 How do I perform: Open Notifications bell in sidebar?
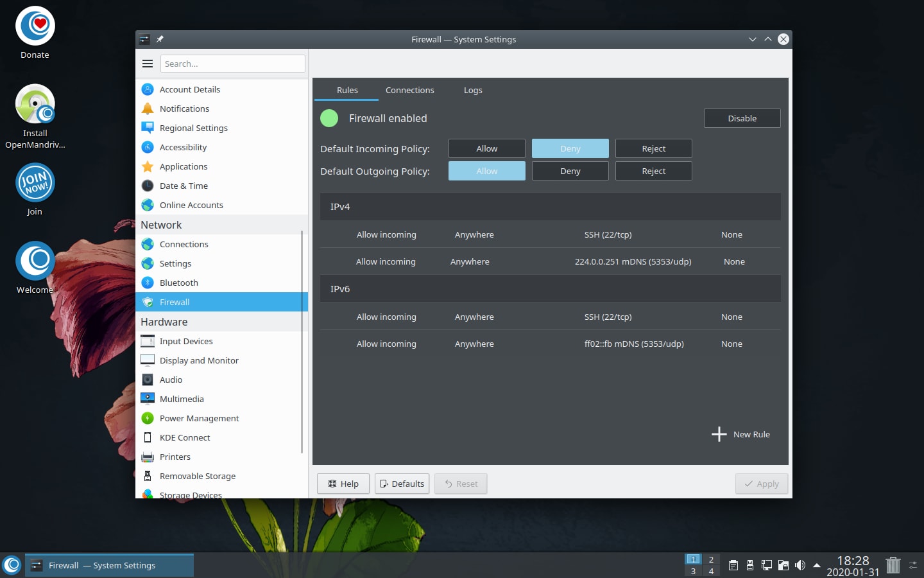point(148,109)
